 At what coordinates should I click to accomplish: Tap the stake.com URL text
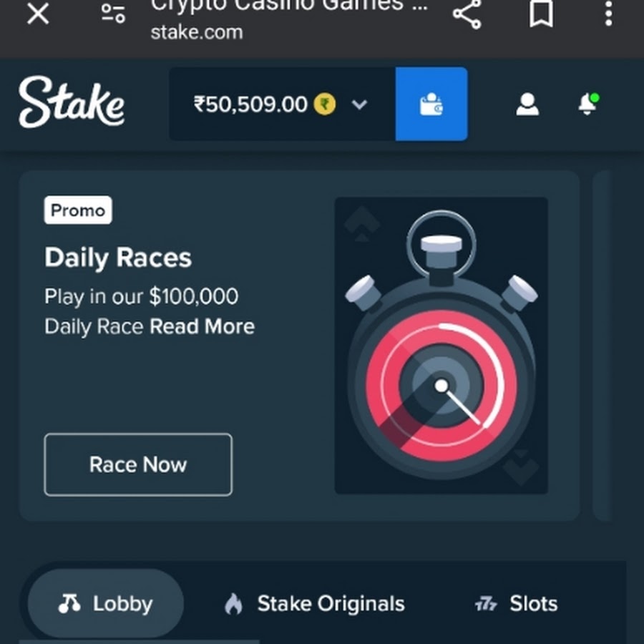tap(197, 32)
